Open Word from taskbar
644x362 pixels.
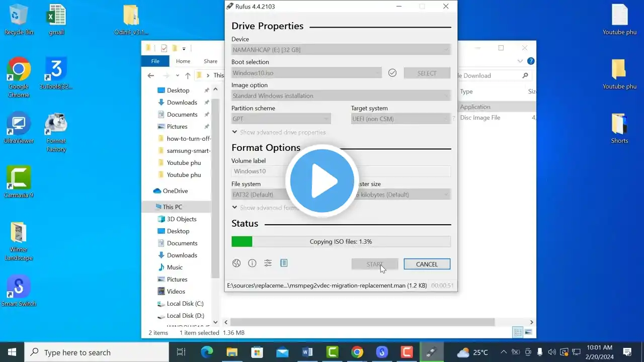[x=307, y=352]
